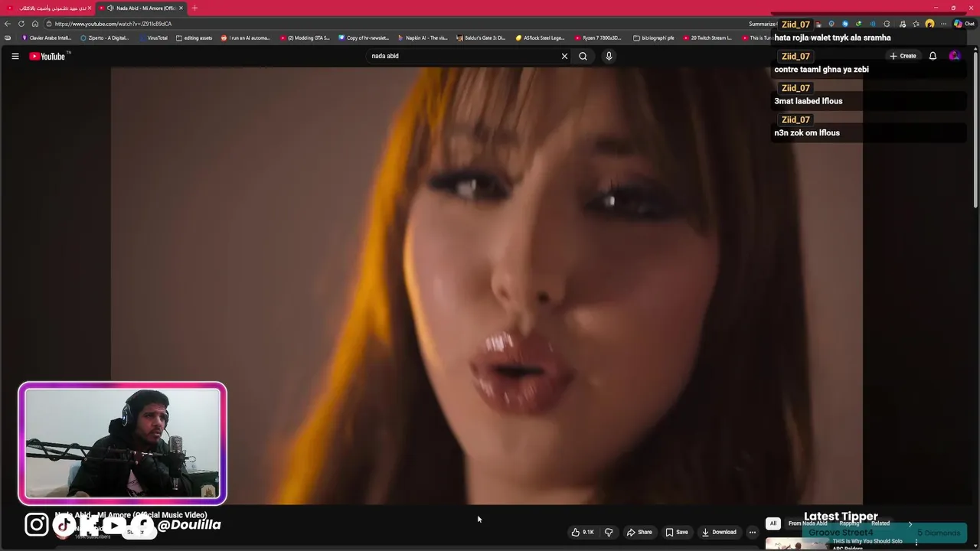Open the YouTube hamburger guide menu

[x=15, y=56]
